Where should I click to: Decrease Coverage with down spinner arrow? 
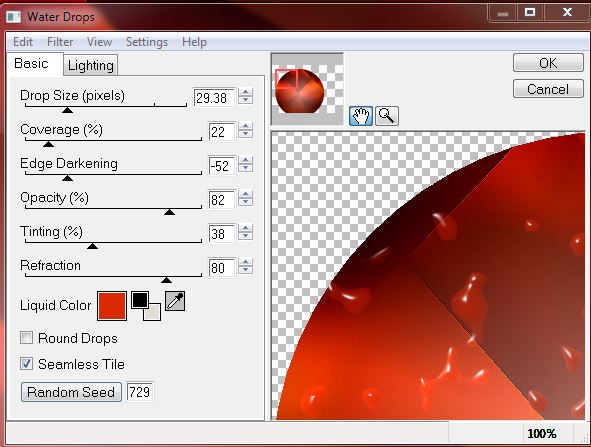click(x=246, y=135)
